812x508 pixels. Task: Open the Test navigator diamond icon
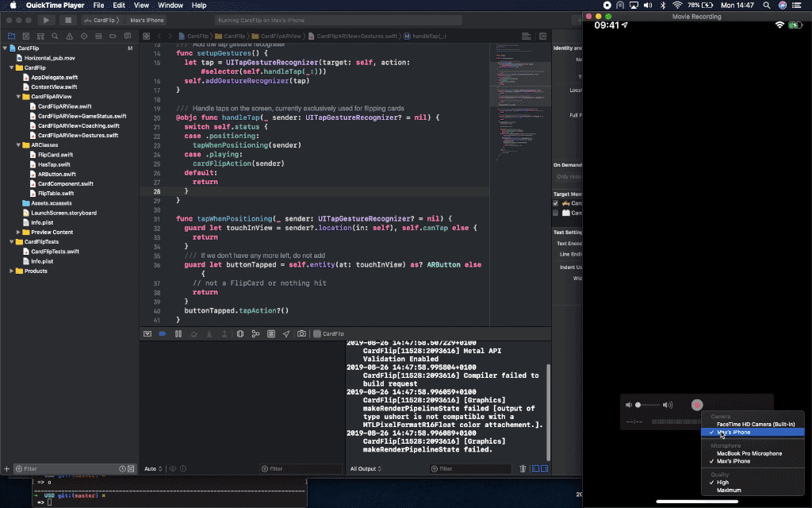[84, 37]
